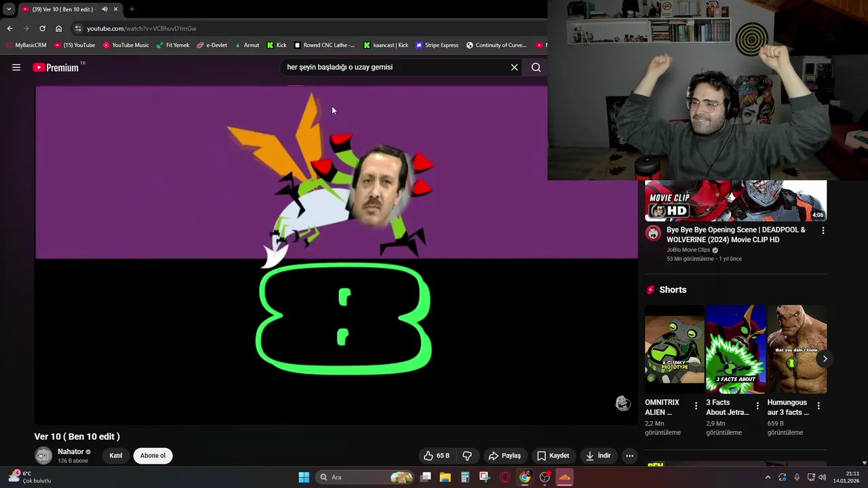Open weather widget 6°C Çok bulutlu
Viewport: 868px width, 488px height.
31,477
